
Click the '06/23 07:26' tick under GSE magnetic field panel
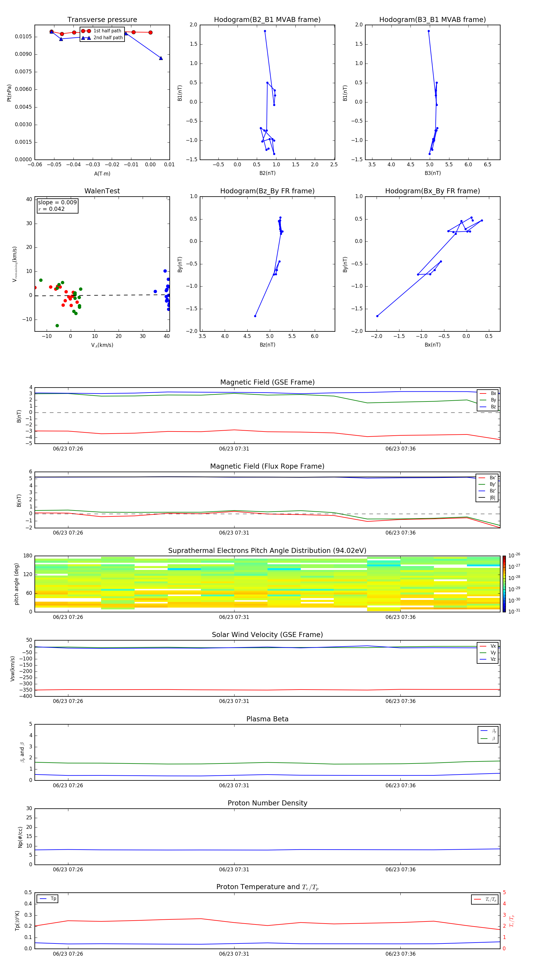pyautogui.click(x=68, y=449)
